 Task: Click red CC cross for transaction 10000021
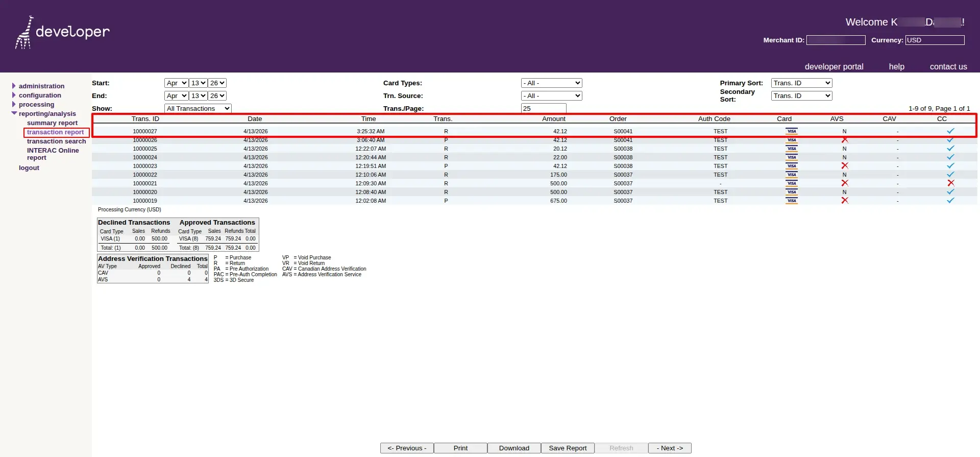(x=950, y=183)
